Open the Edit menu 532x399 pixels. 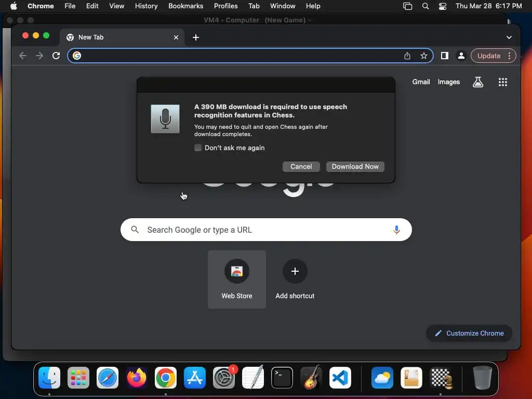click(x=92, y=6)
